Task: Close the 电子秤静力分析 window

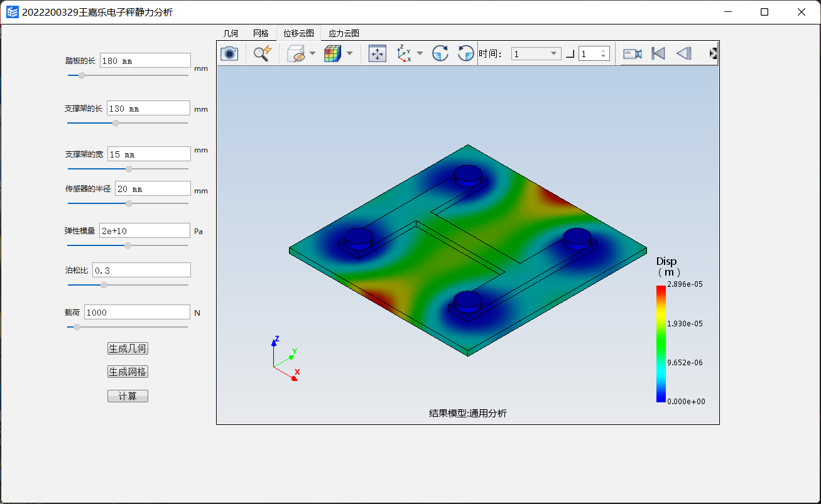Action: [801, 12]
